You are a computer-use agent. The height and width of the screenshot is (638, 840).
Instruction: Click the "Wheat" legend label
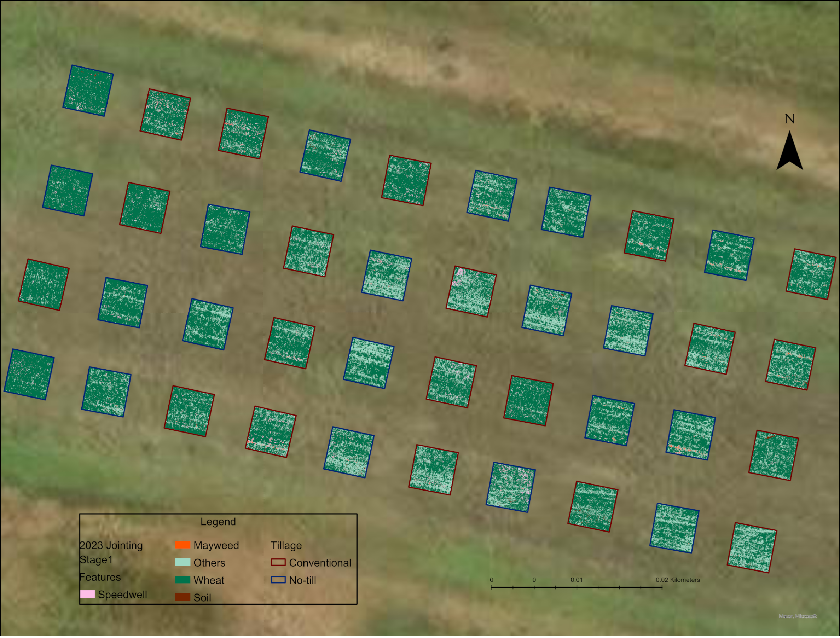point(209,580)
